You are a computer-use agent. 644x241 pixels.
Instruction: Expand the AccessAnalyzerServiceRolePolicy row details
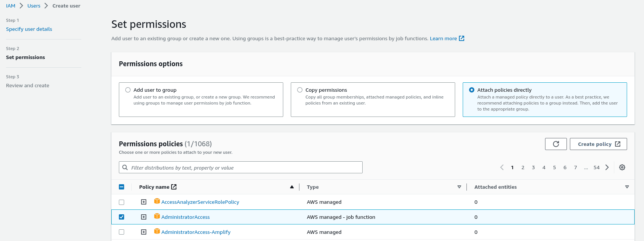point(144,202)
